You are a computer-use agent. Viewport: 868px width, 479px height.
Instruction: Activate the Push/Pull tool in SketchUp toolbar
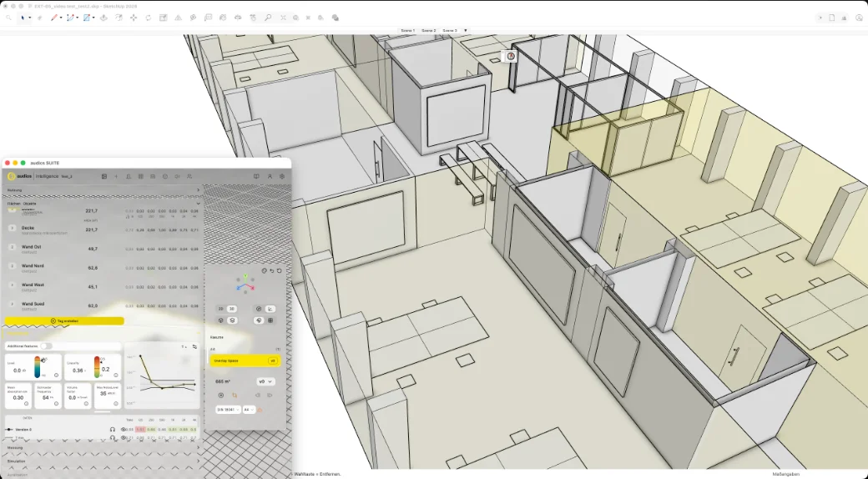[x=103, y=18]
